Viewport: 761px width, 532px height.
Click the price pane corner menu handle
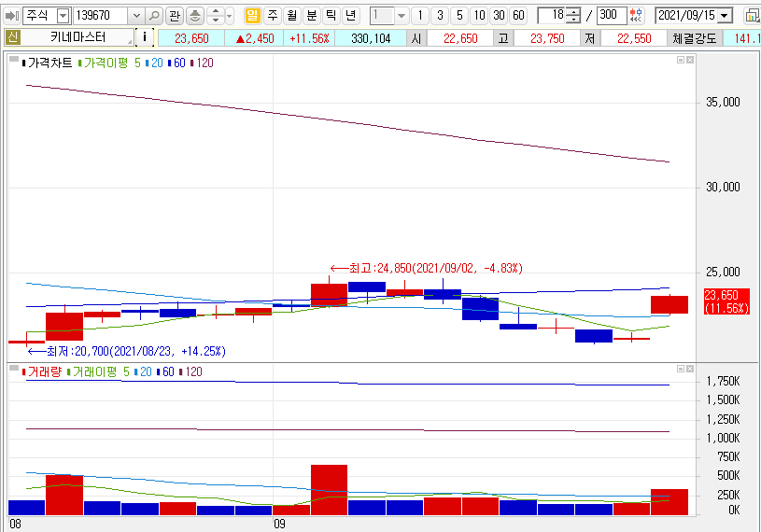click(x=14, y=59)
